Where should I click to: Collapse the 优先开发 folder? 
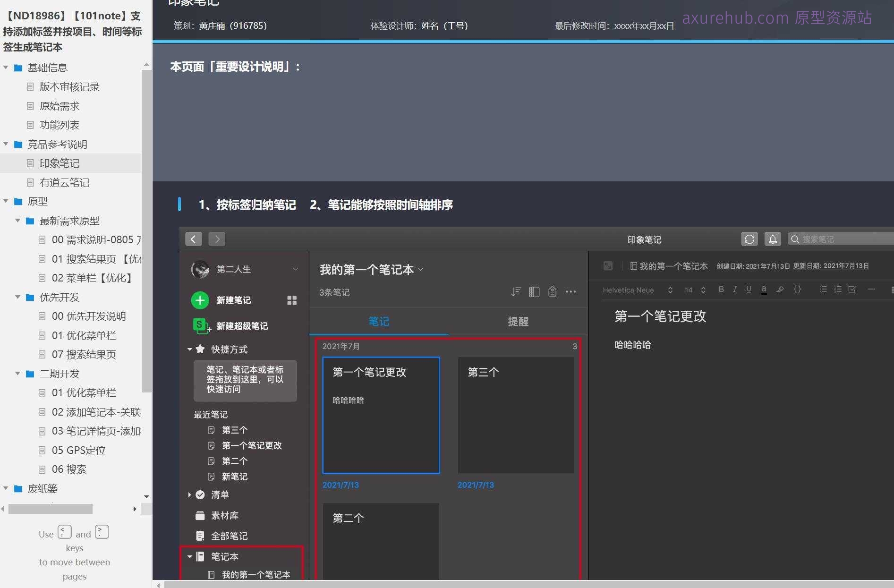17,297
